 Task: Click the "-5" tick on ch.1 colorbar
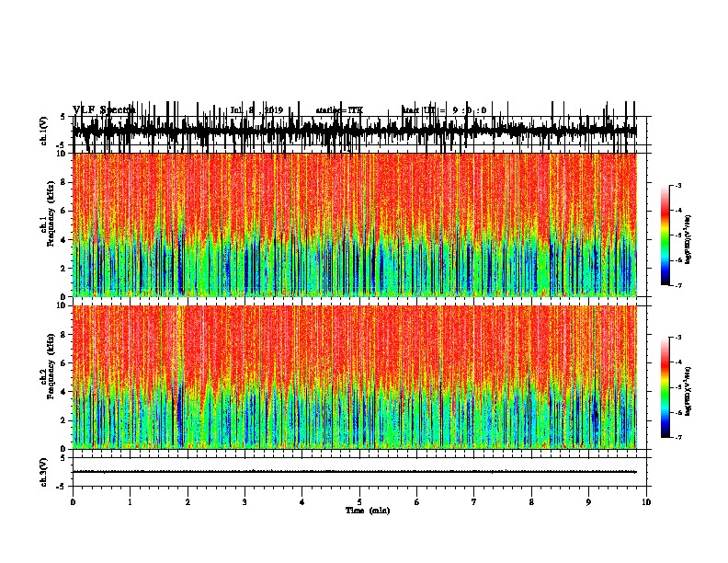[677, 236]
